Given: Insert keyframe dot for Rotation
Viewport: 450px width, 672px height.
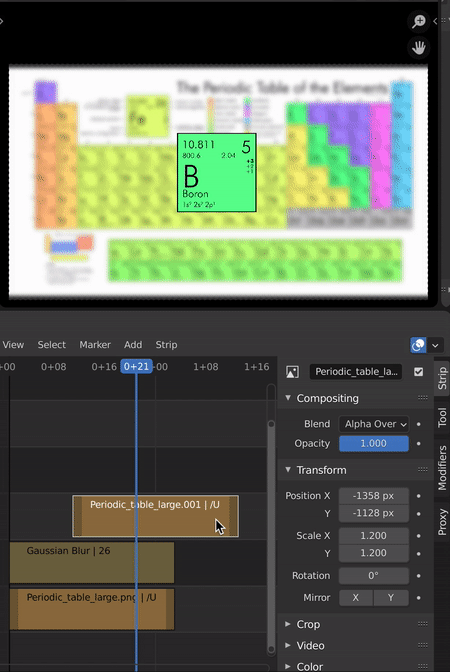Looking at the screenshot, I should 418,576.
